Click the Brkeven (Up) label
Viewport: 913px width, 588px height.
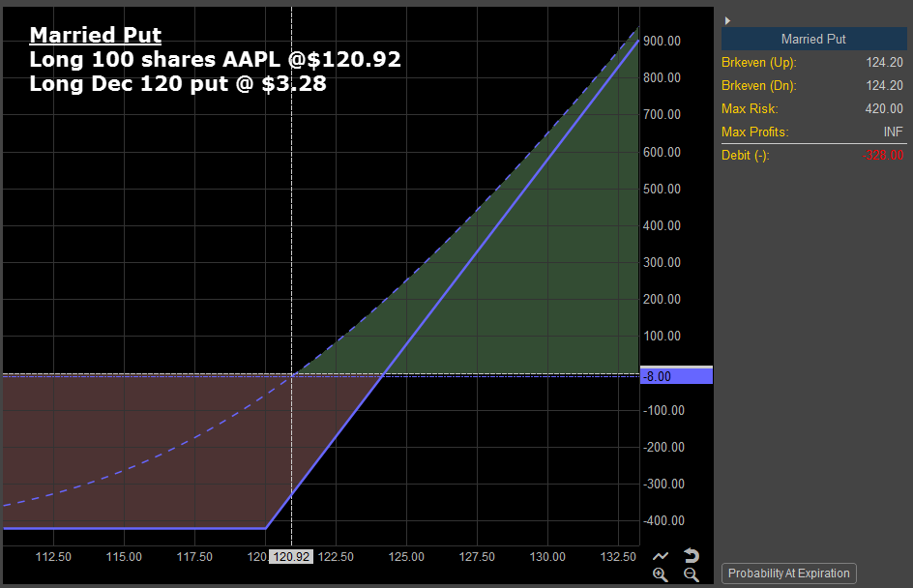pyautogui.click(x=758, y=62)
